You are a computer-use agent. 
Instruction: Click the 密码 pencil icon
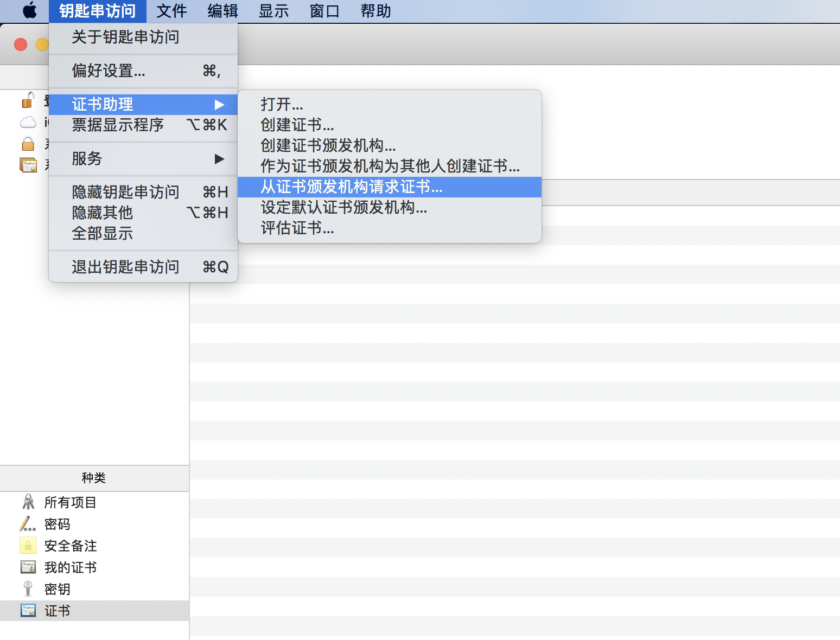[x=28, y=524]
